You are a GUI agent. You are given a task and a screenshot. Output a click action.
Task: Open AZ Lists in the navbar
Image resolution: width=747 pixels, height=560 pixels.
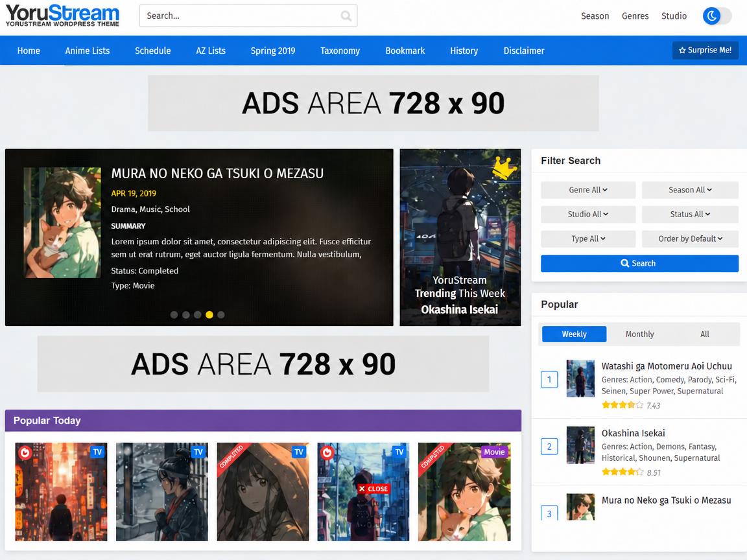pyautogui.click(x=211, y=51)
